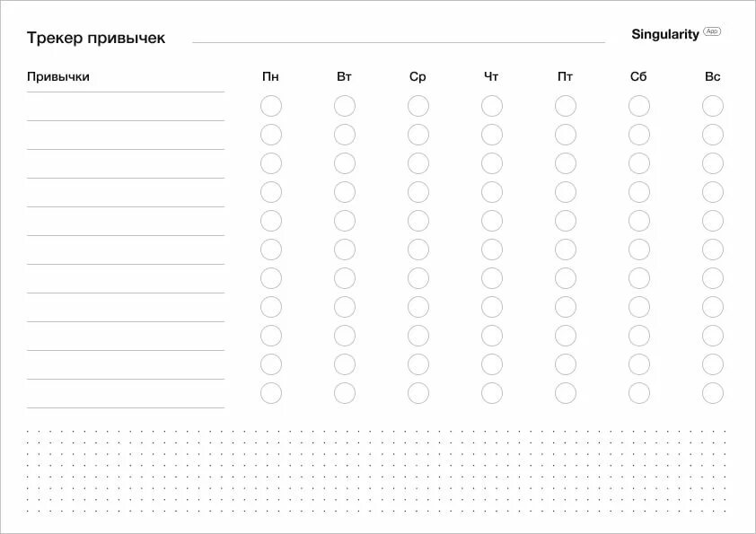Viewport: 756px width, 534px height.
Task: Check the first row circle under Вс
Action: (713, 106)
